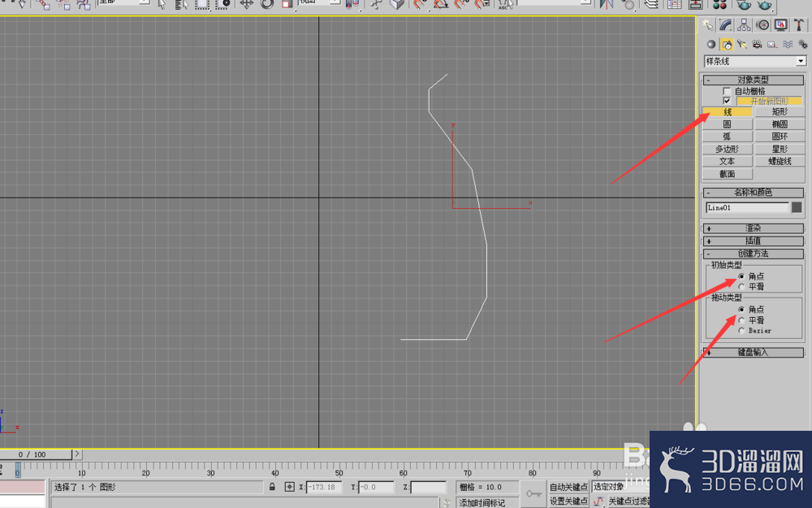
Task: Collapse the 创建方法 rollout
Action: (x=753, y=254)
